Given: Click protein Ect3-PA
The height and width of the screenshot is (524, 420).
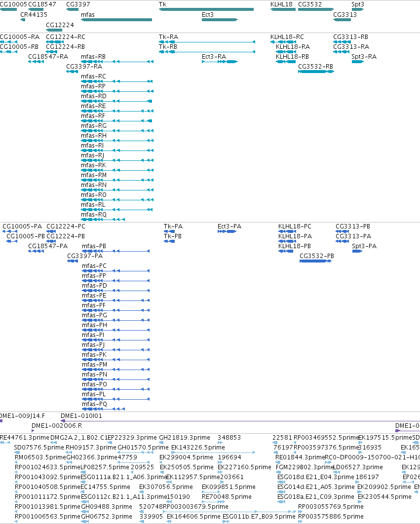Looking at the screenshot, I should point(229,226).
